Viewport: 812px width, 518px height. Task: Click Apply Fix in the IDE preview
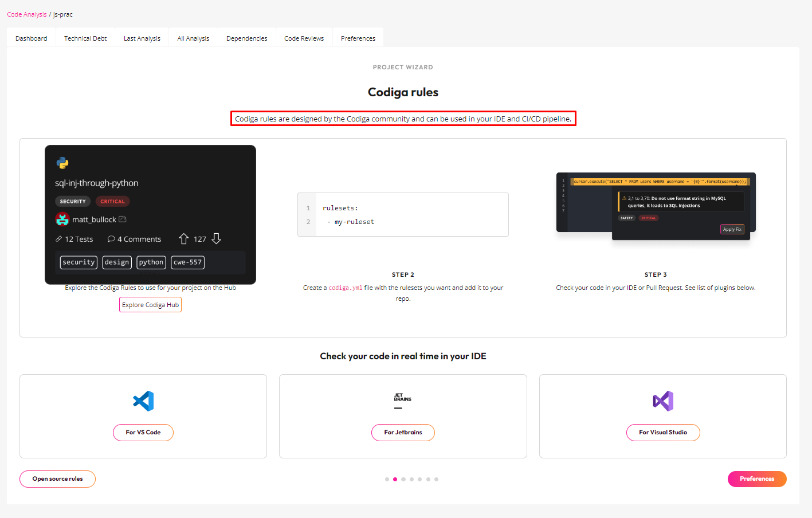732,229
